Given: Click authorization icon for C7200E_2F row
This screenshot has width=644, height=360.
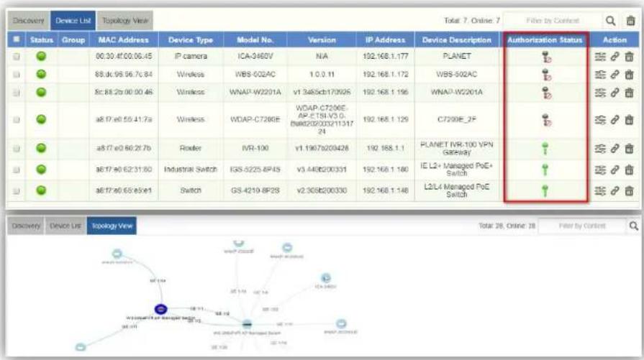Looking at the screenshot, I should [x=546, y=120].
